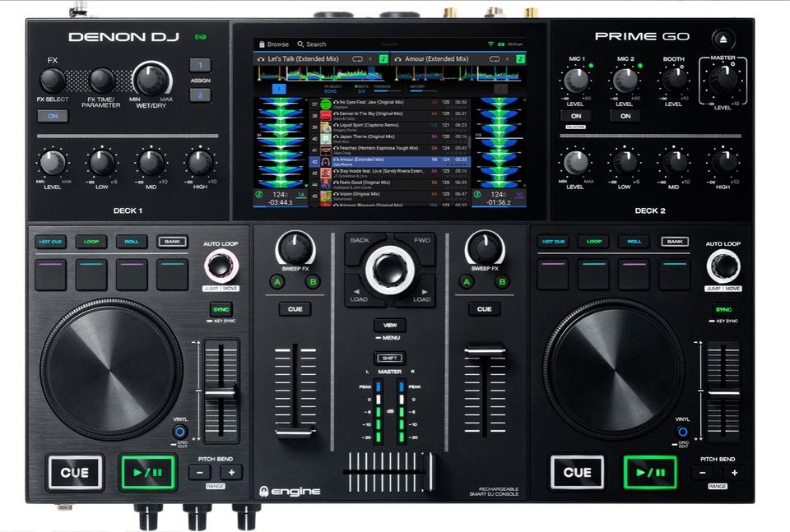Tap the Search magnifier on the touchscreen
Viewport: 790px width, 532px height.
(300, 44)
